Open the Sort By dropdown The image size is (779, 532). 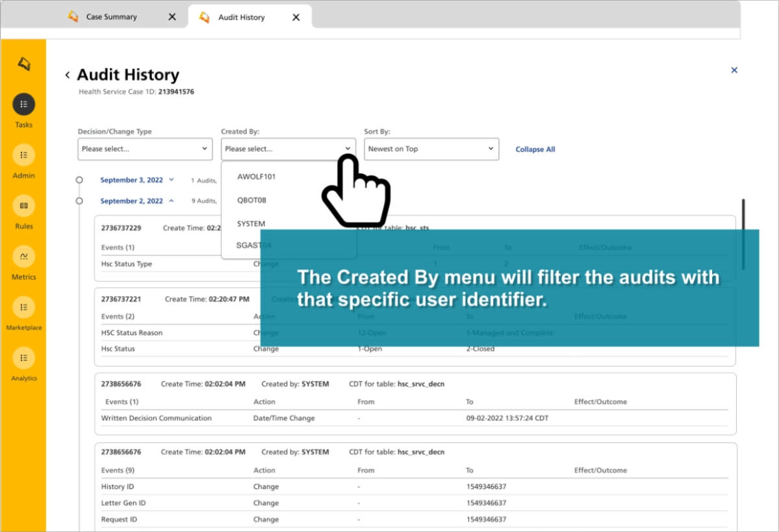point(431,149)
